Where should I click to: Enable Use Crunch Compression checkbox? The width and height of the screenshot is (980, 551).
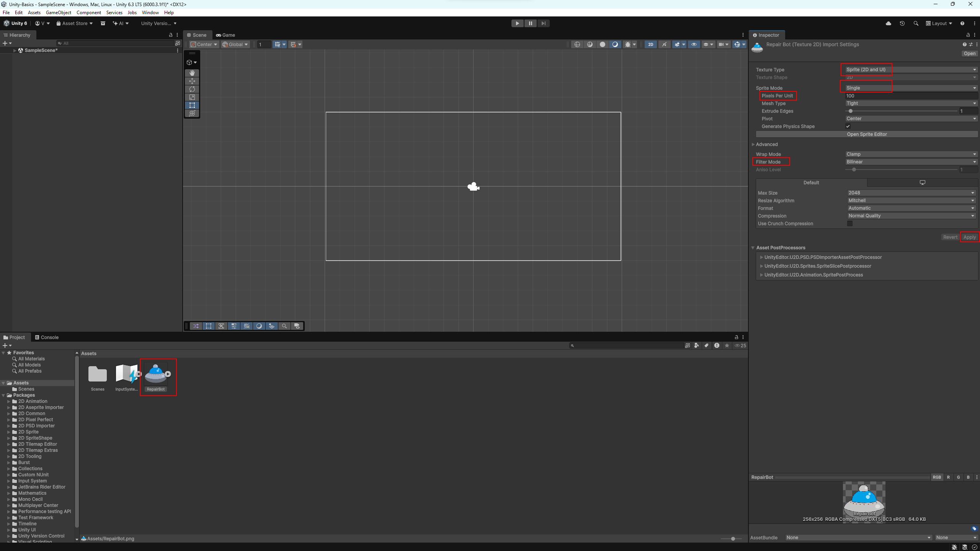849,223
